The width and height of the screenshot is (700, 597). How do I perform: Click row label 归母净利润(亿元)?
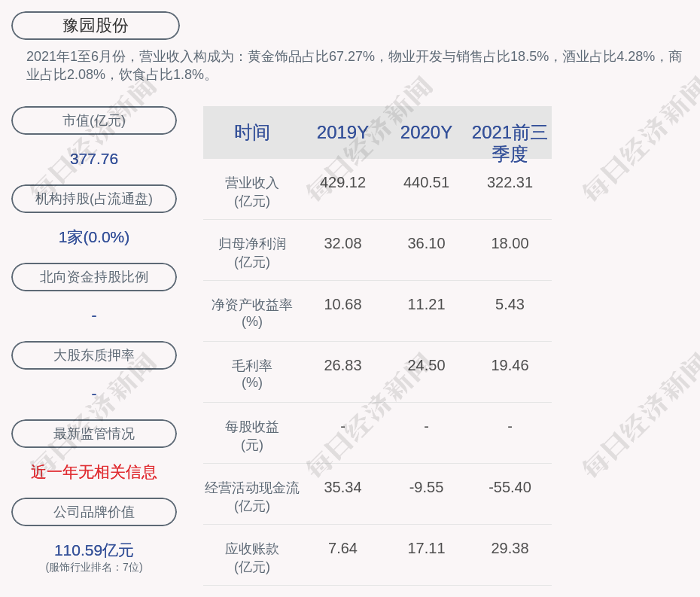(252, 253)
